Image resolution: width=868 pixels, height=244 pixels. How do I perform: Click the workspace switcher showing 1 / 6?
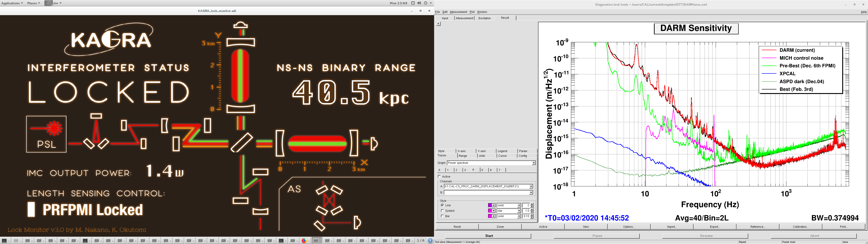coord(420,240)
